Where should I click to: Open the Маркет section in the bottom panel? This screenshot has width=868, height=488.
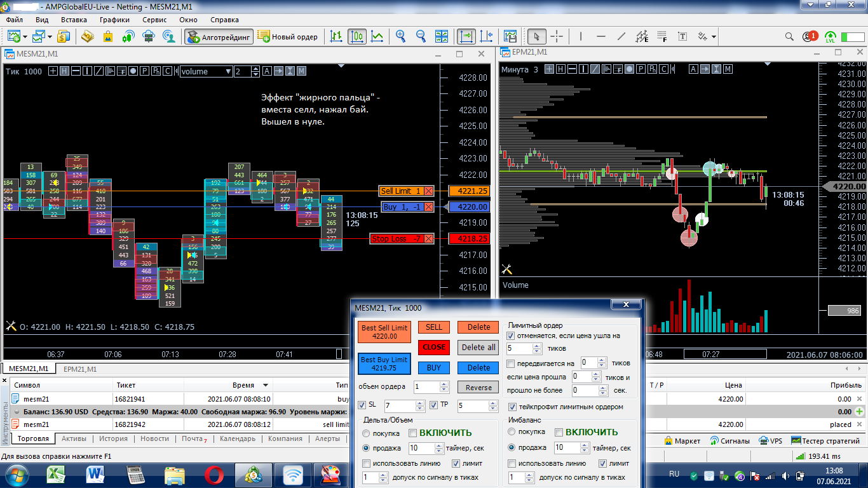tap(682, 440)
